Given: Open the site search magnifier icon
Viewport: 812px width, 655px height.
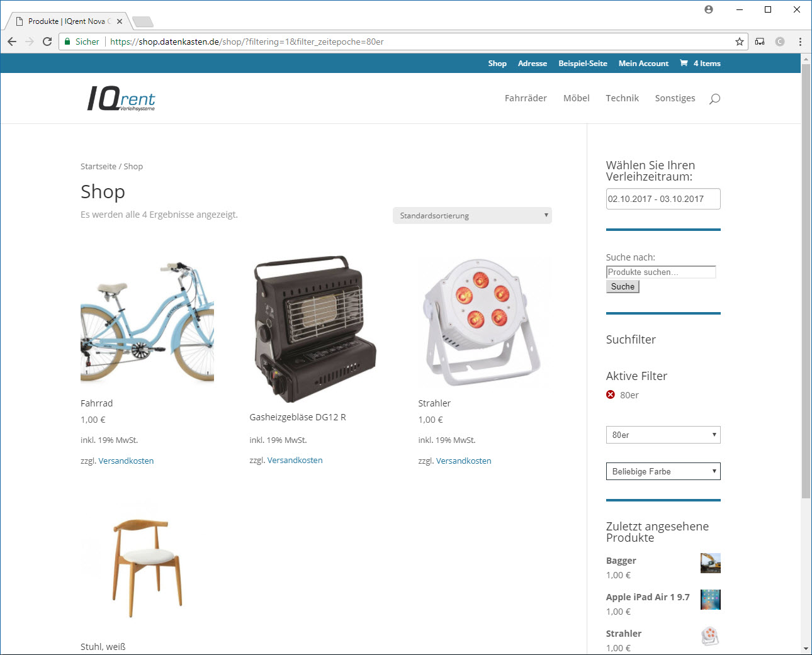Looking at the screenshot, I should tap(714, 99).
